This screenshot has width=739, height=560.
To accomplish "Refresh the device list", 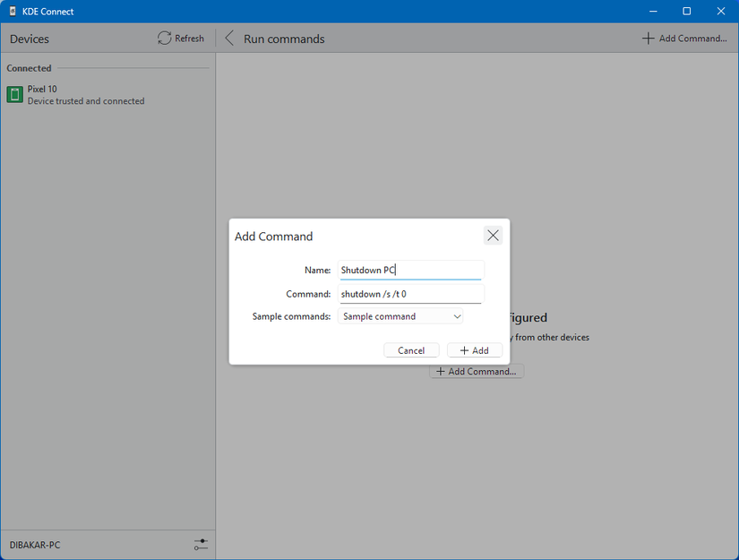I will coord(180,38).
